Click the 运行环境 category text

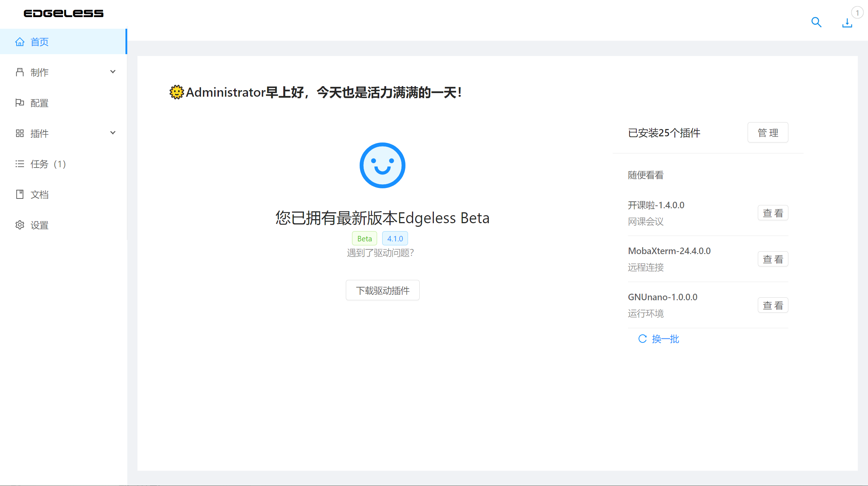tap(646, 313)
